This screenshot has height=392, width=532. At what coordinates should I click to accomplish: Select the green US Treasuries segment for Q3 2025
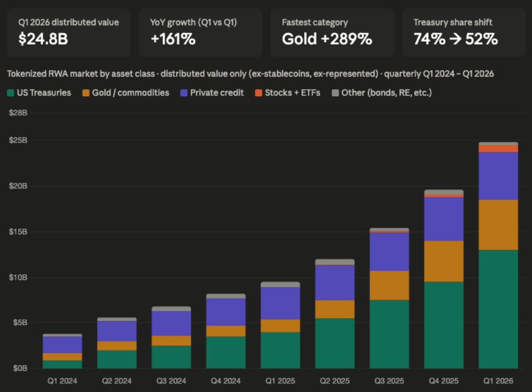click(x=389, y=334)
